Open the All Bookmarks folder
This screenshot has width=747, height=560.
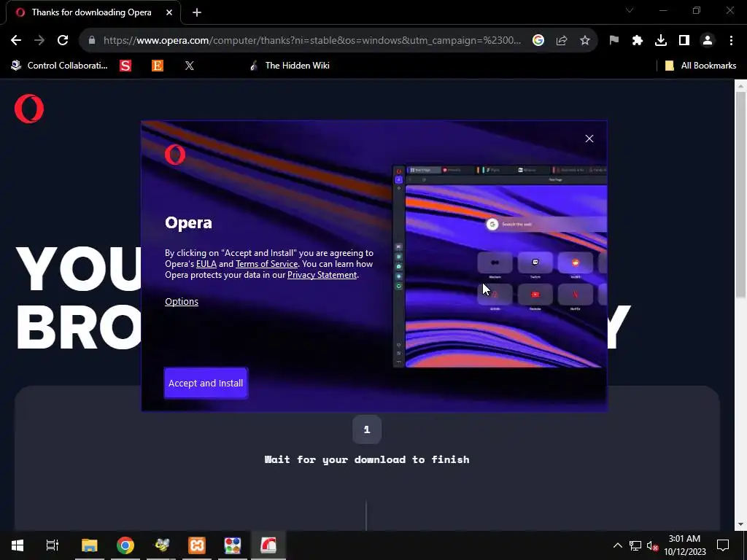(x=700, y=66)
